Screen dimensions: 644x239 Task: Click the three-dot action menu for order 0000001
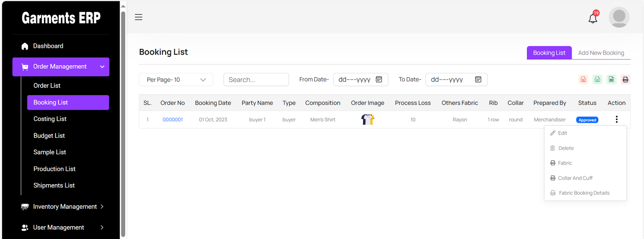616,119
